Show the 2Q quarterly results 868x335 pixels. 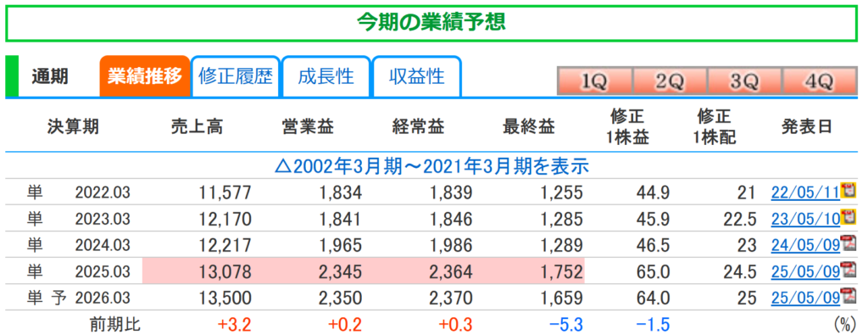point(670,82)
